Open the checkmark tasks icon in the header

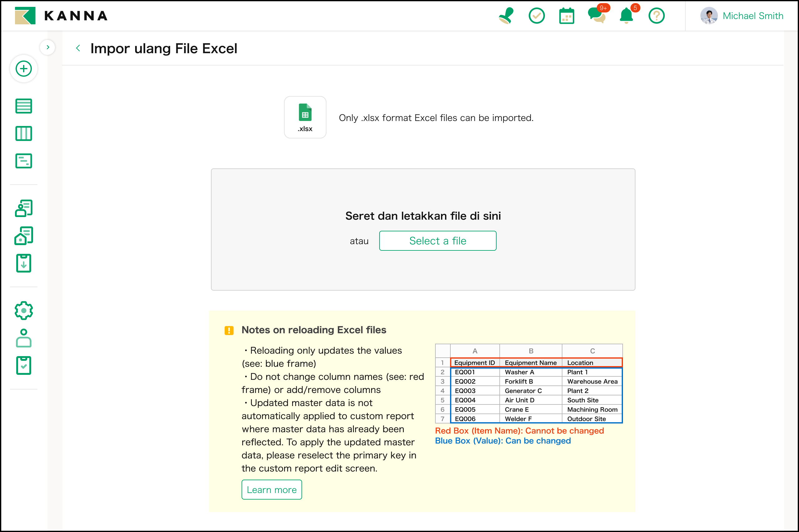[537, 16]
